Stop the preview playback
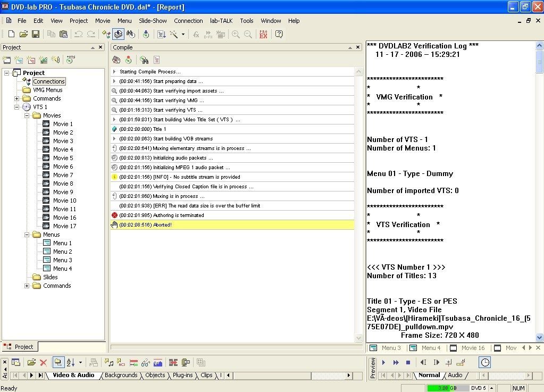The image size is (544, 392). click(408, 363)
